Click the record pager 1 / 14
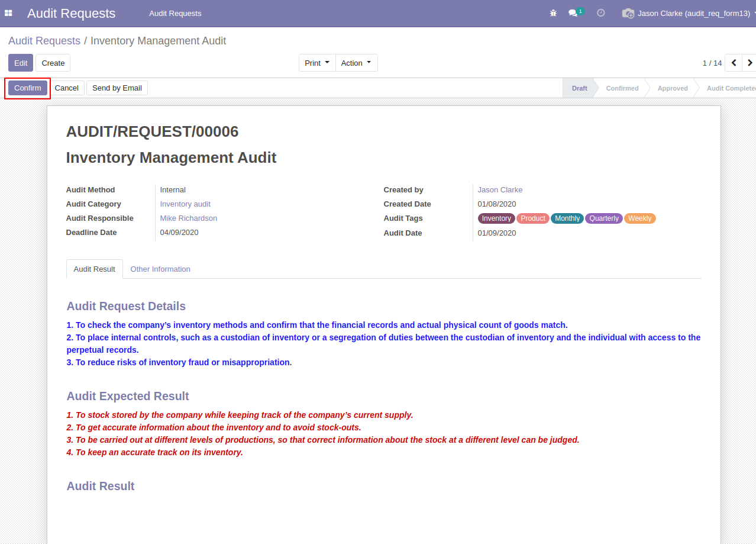The image size is (756, 544). point(712,63)
